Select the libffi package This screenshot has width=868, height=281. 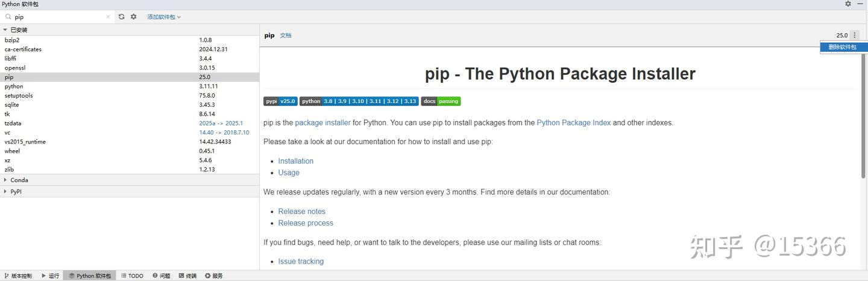(130, 58)
